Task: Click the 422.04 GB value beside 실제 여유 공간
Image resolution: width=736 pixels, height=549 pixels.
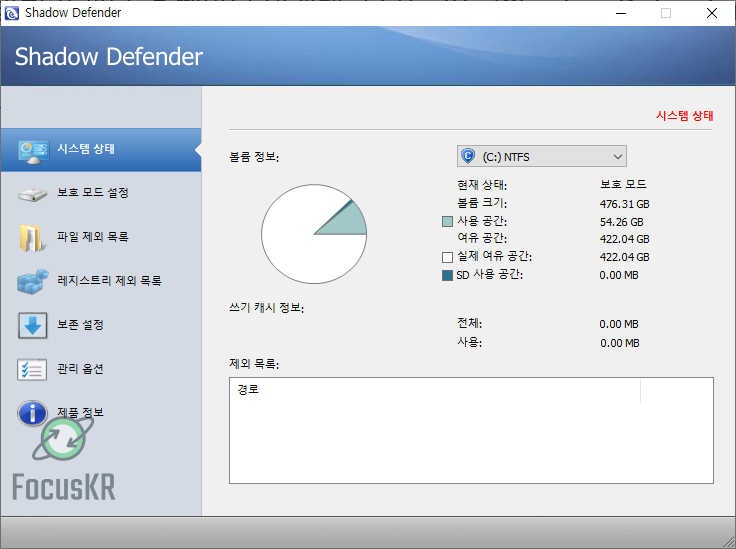Action: tap(624, 257)
